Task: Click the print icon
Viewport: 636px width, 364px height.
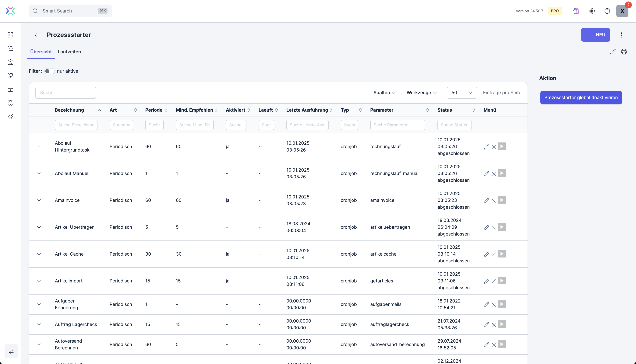Action: pyautogui.click(x=624, y=52)
